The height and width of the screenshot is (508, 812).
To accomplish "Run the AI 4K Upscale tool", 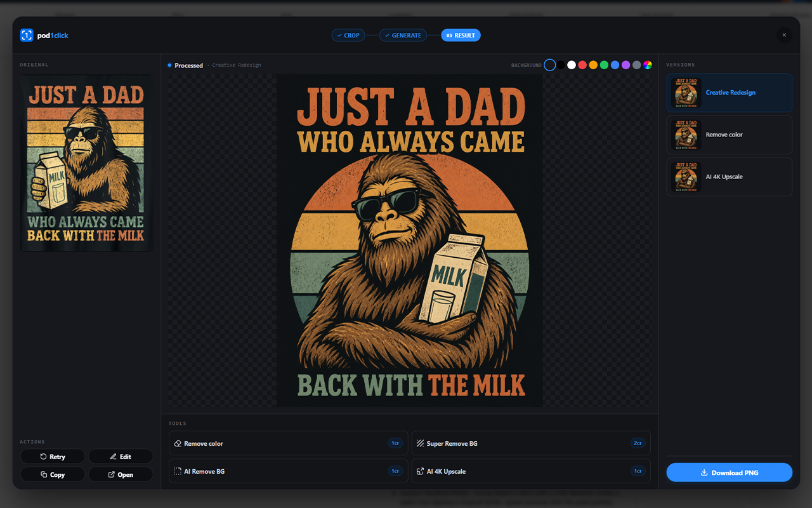I will coord(531,471).
